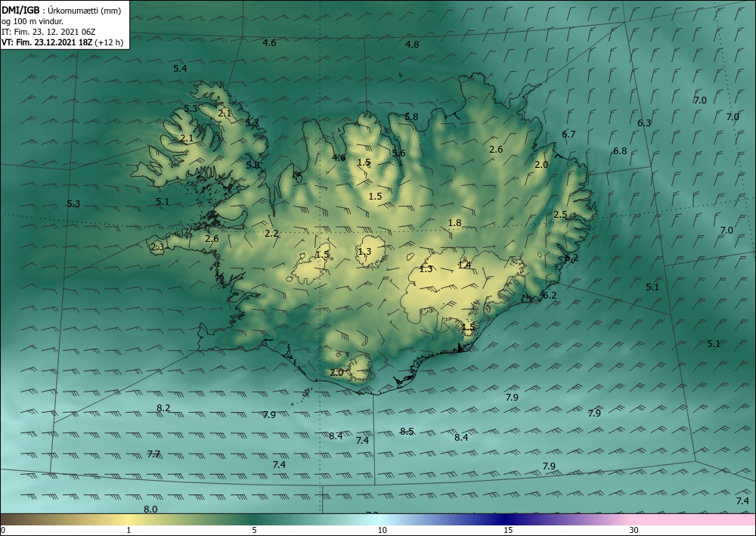Click the 8.2 value over the ocean
756x536 pixels.
(163, 407)
